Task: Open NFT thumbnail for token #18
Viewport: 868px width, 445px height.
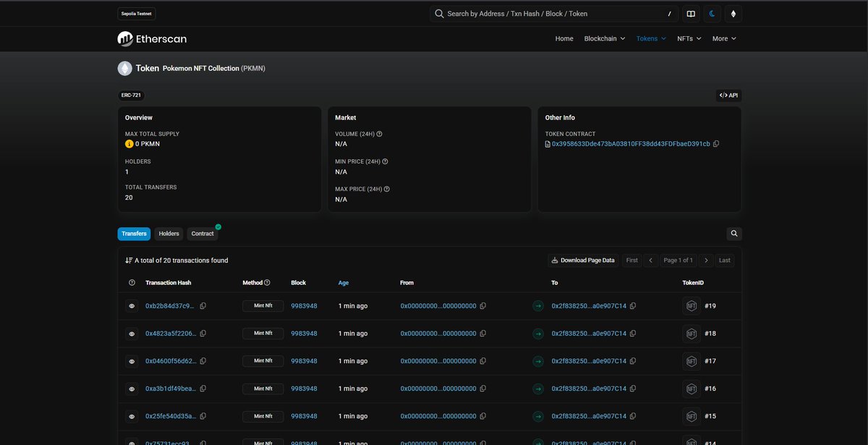Action: (x=691, y=334)
